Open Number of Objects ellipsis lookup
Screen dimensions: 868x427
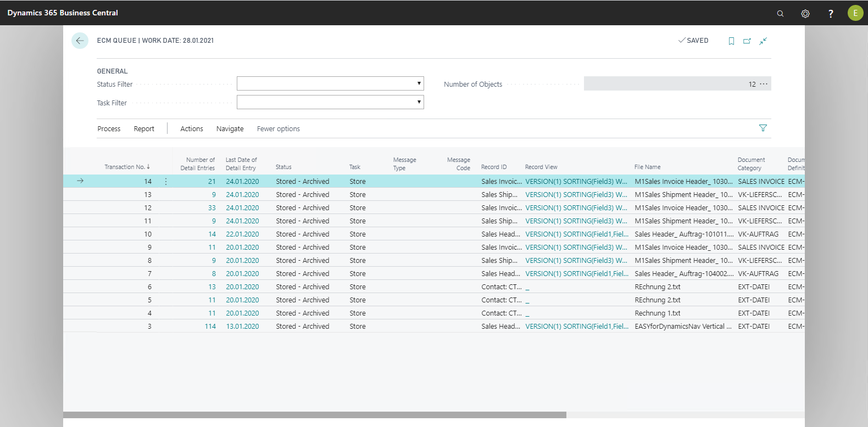(x=764, y=84)
